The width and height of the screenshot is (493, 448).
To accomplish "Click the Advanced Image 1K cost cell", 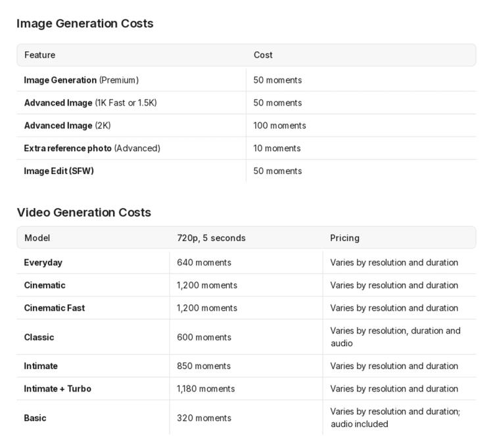I will tap(277, 102).
